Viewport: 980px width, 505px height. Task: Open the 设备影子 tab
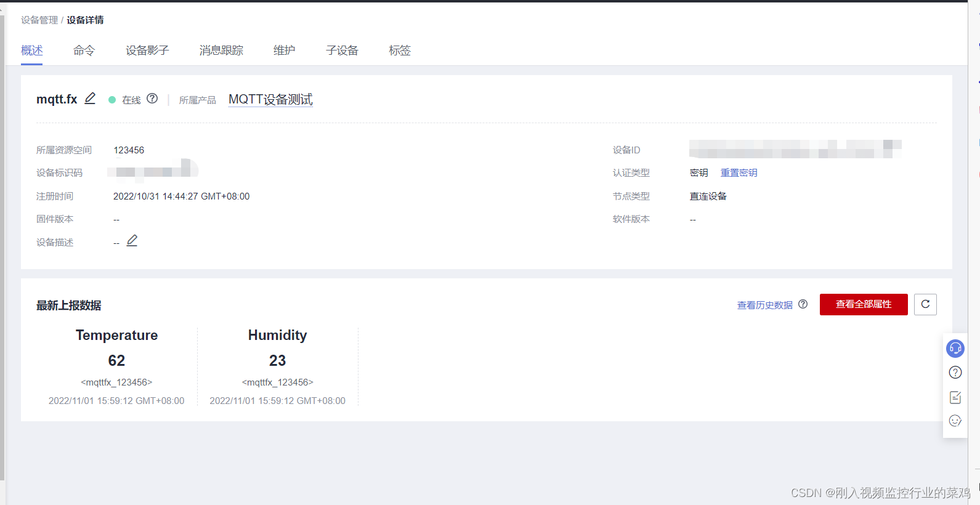pos(147,50)
